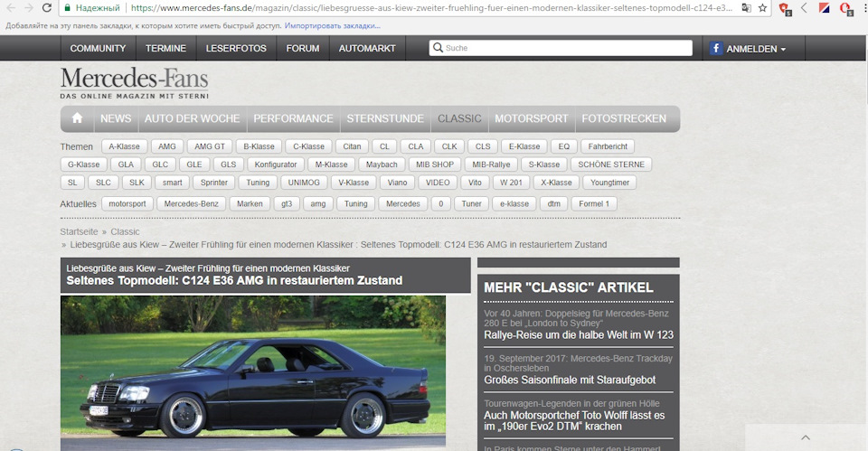Switch to the News tab
This screenshot has height=451, width=868.
[x=116, y=118]
